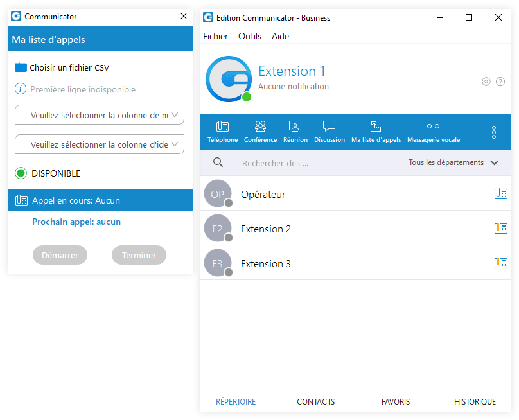Minimize the Edition Communicator window
Image resolution: width=519 pixels, height=420 pixels.
click(x=440, y=17)
